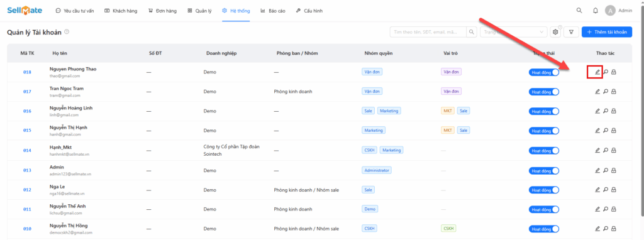644x240 pixels.
Task: Click the key icon in Tran Ngoc Tram row
Action: point(606,92)
